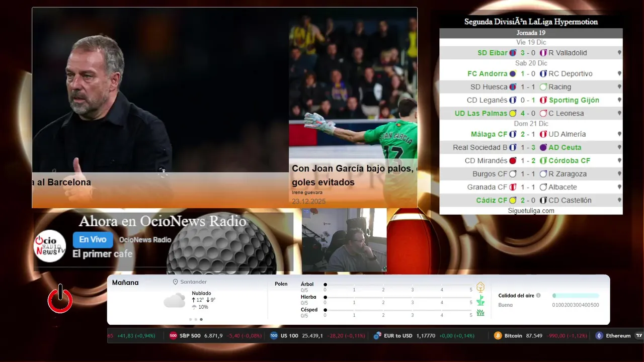
Task: Open stadium pin for Cádiz CF match
Action: pos(619,200)
